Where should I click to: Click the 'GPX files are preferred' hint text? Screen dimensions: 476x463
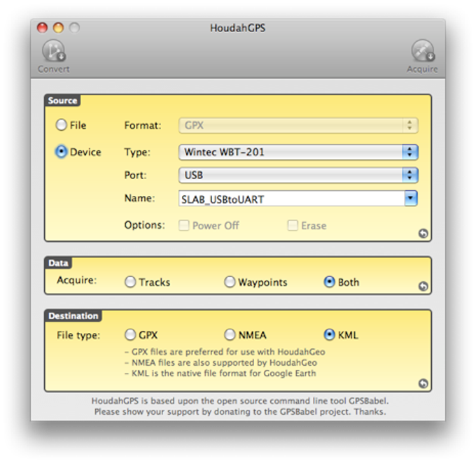pyautogui.click(x=225, y=352)
